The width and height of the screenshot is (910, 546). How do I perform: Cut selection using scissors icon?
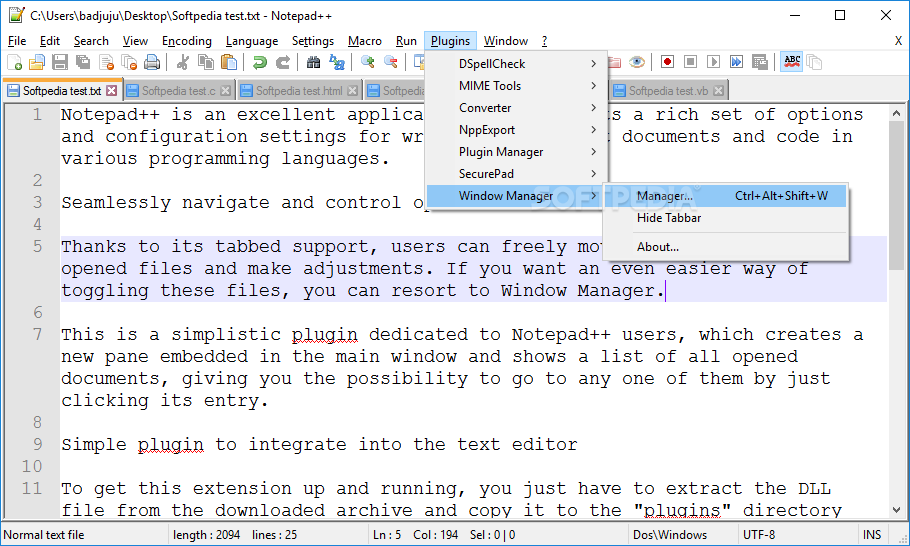[183, 62]
